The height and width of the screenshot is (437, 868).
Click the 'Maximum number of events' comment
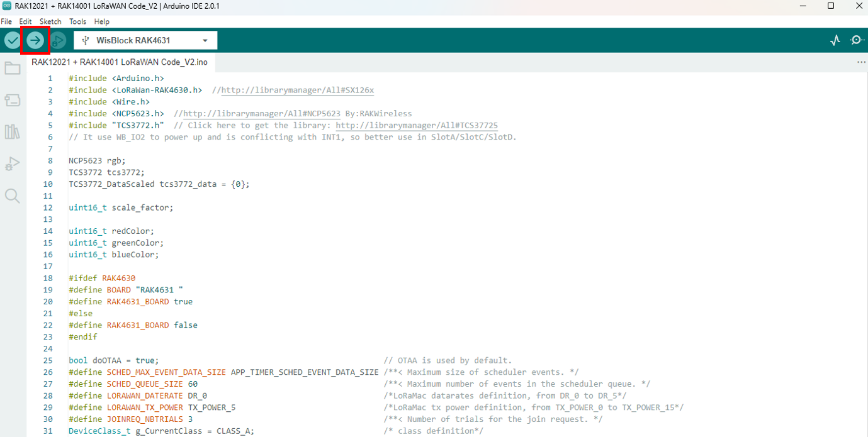coord(517,384)
